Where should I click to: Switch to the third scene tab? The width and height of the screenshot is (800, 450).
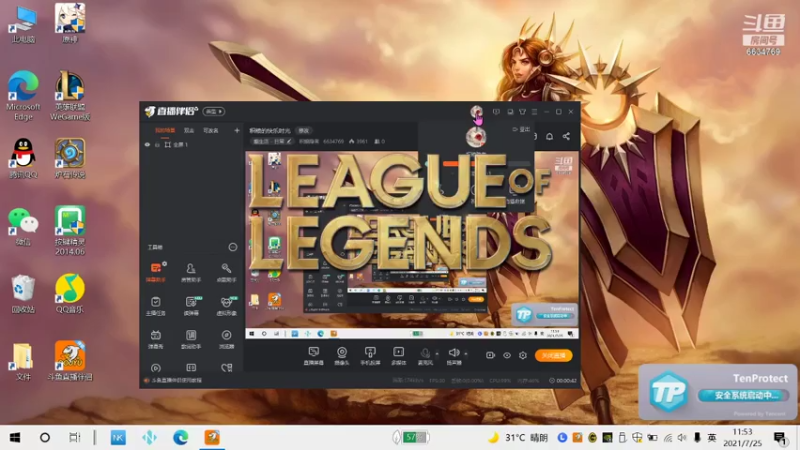[211, 131]
